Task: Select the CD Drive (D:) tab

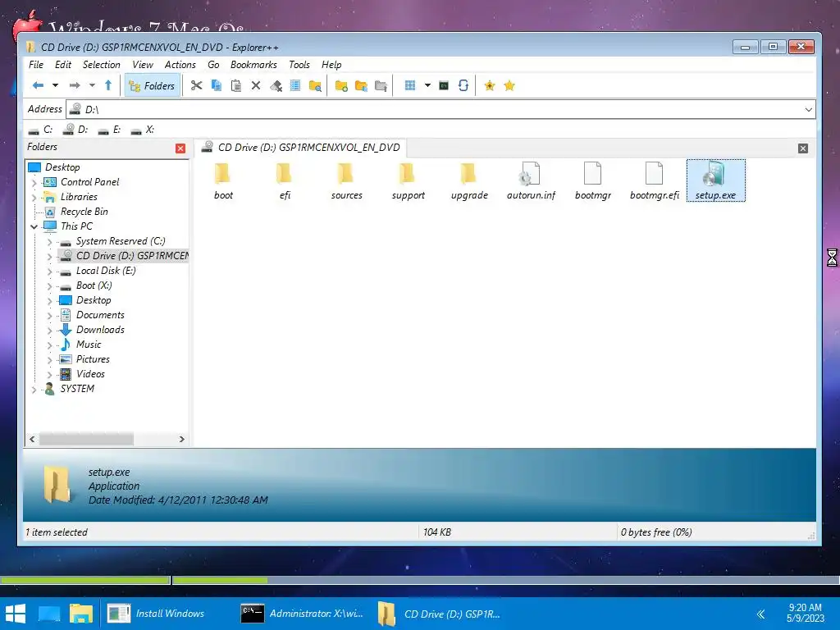Action: (x=300, y=148)
